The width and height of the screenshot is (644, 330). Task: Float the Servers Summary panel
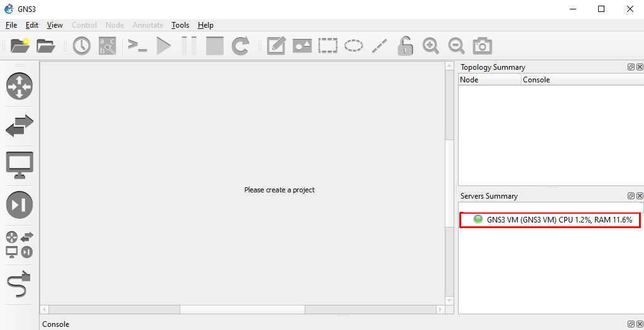(x=631, y=195)
